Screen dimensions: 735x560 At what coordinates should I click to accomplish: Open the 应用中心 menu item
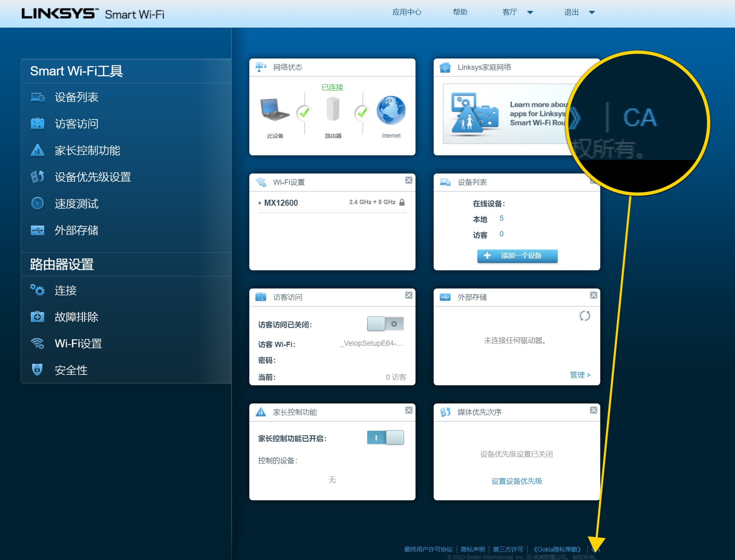coord(407,12)
